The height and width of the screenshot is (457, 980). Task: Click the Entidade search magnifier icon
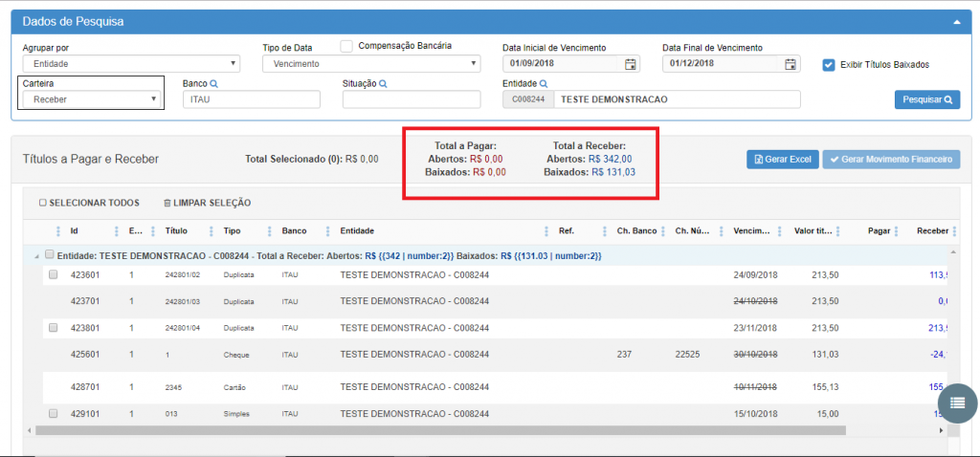pyautogui.click(x=544, y=84)
